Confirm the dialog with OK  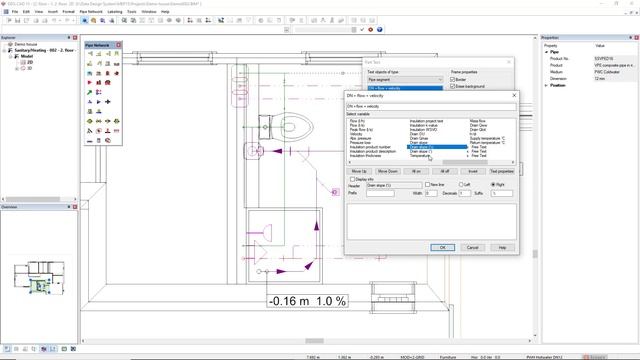coord(442,248)
